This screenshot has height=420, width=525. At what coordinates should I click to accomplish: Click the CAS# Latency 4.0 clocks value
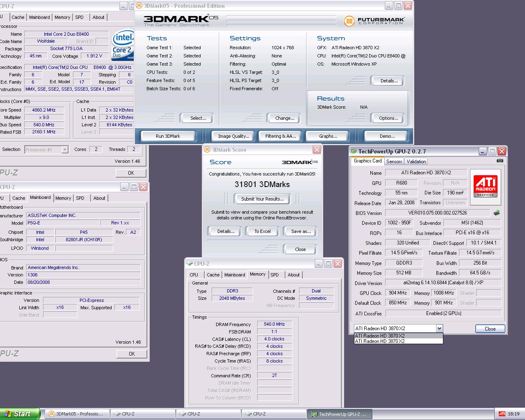(x=274, y=339)
